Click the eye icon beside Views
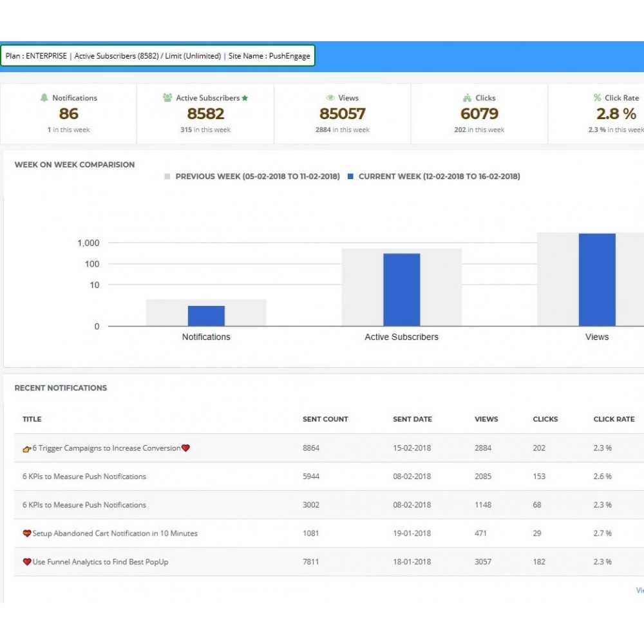Image resolution: width=644 pixels, height=644 pixels. point(330,98)
